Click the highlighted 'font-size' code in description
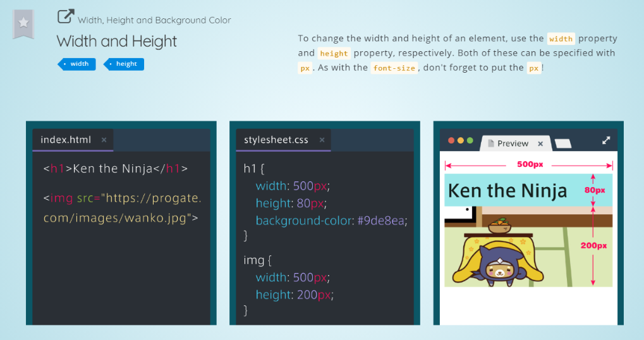The width and height of the screenshot is (644, 340). tap(394, 68)
